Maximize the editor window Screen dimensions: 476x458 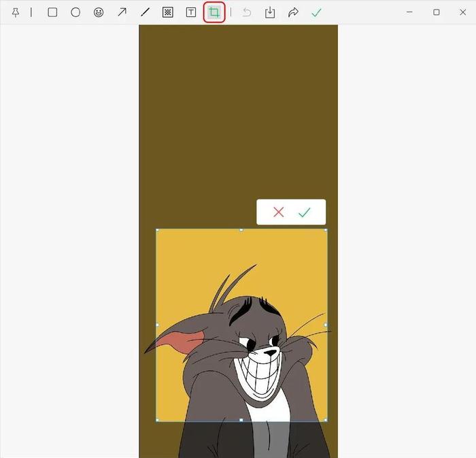(437, 12)
